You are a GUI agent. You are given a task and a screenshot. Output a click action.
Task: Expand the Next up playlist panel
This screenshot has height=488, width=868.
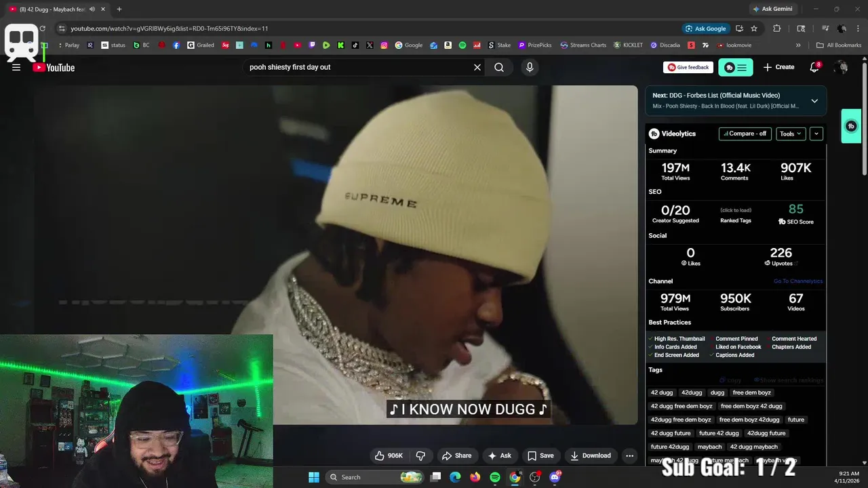pyautogui.click(x=814, y=100)
